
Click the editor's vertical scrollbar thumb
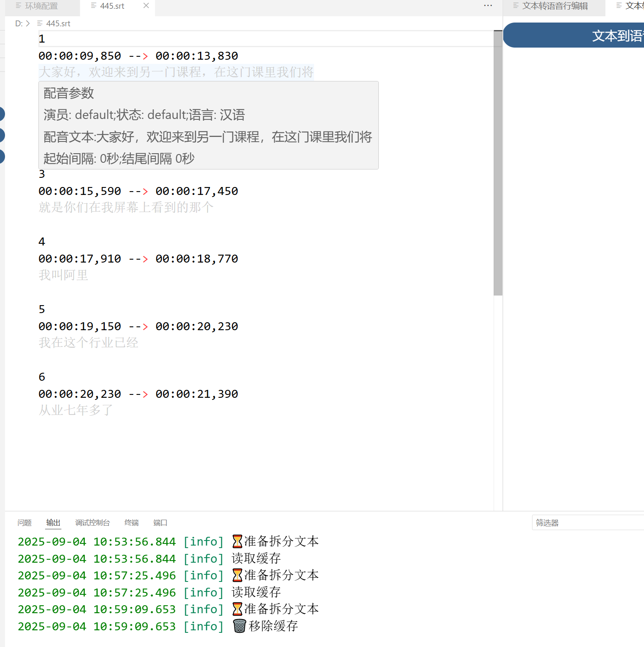pos(498,163)
